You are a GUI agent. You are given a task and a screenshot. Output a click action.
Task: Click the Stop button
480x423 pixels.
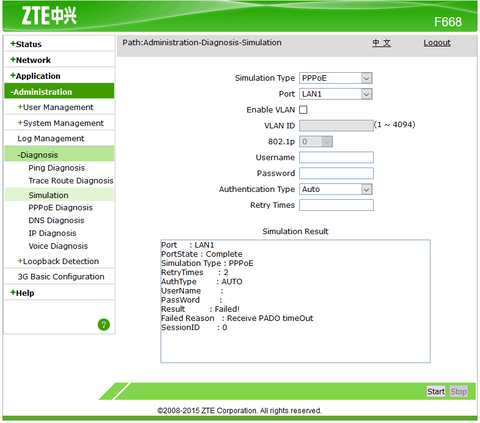458,391
